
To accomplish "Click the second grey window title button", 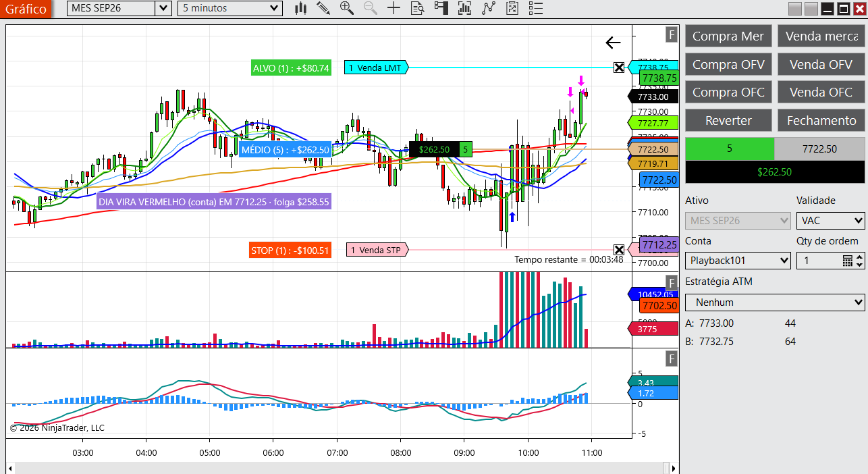I will [x=811, y=8].
